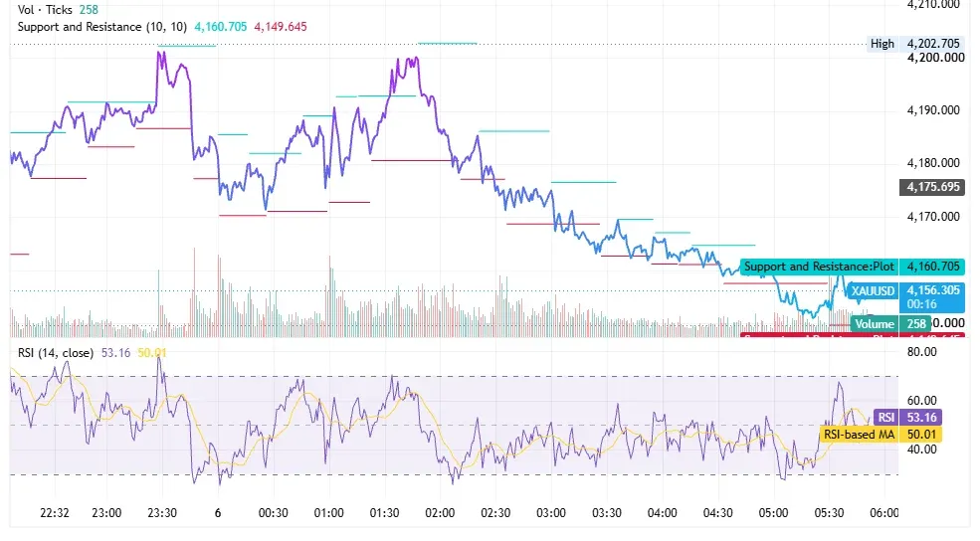Click the 60.00 RSI scale label
This screenshot has height=541, width=980.
pyautogui.click(x=922, y=401)
